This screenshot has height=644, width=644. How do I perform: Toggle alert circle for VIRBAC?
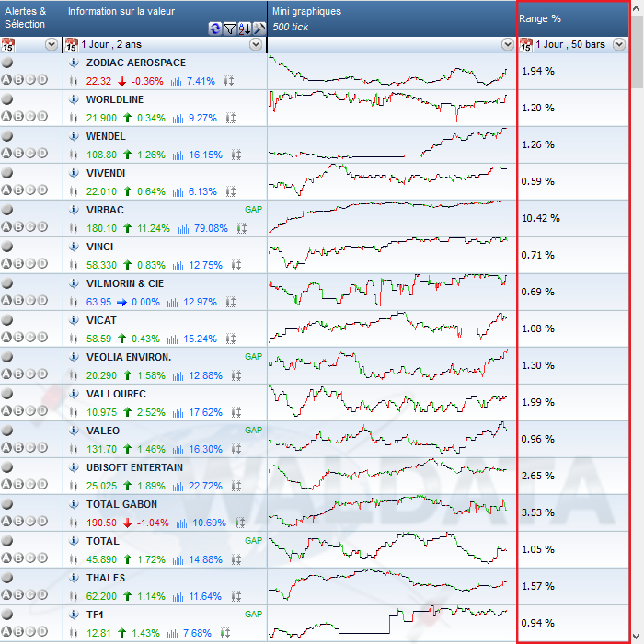pos(7,210)
